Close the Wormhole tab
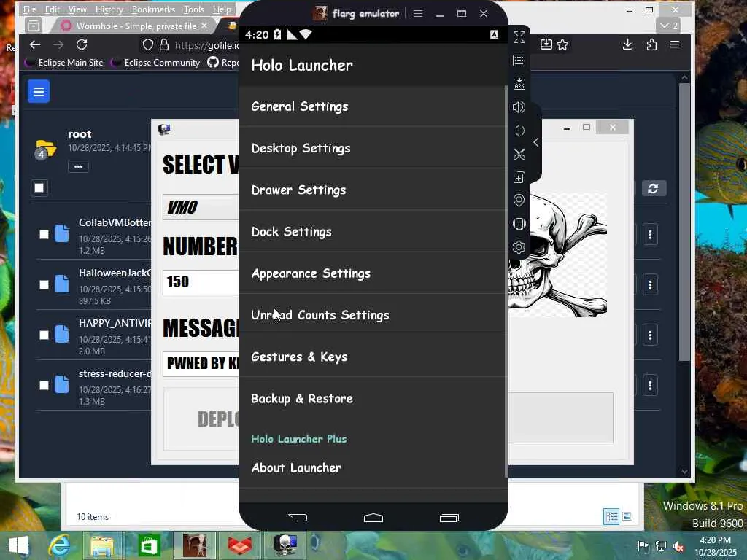The width and height of the screenshot is (747, 560). coord(204,26)
